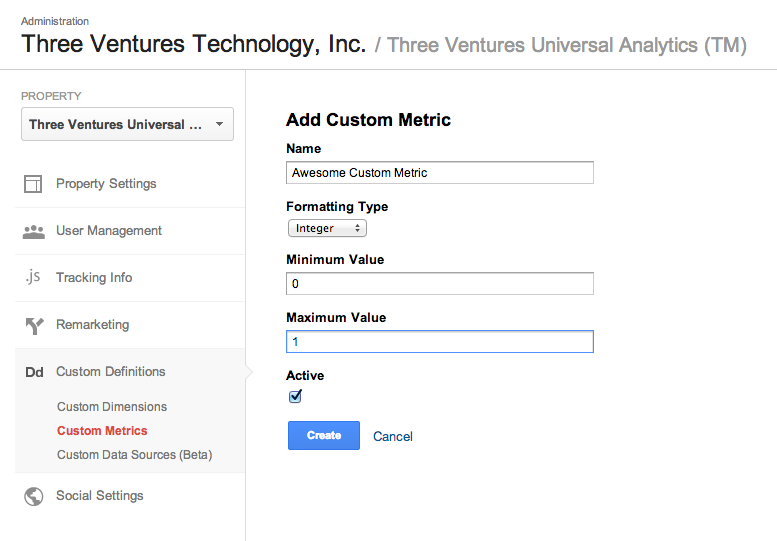777x541 pixels.
Task: Open the Custom Dimensions submenu item
Action: [x=112, y=407]
